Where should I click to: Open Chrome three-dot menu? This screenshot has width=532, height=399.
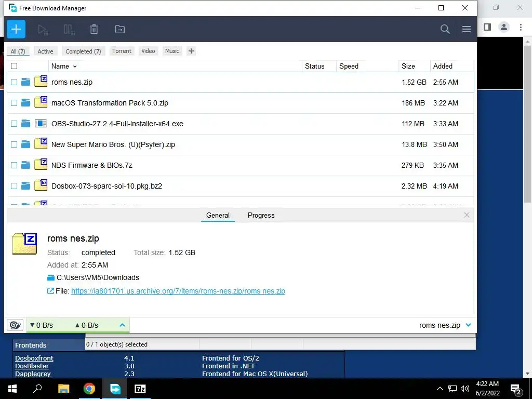pos(521,27)
